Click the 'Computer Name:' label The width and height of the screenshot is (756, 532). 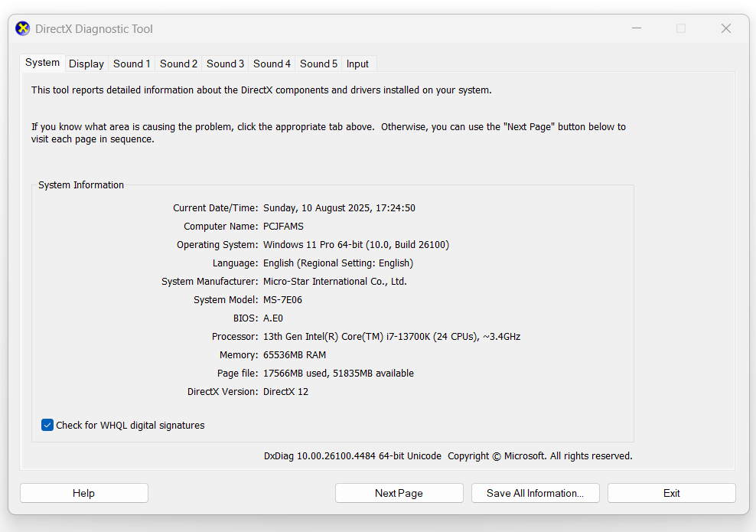click(x=221, y=227)
